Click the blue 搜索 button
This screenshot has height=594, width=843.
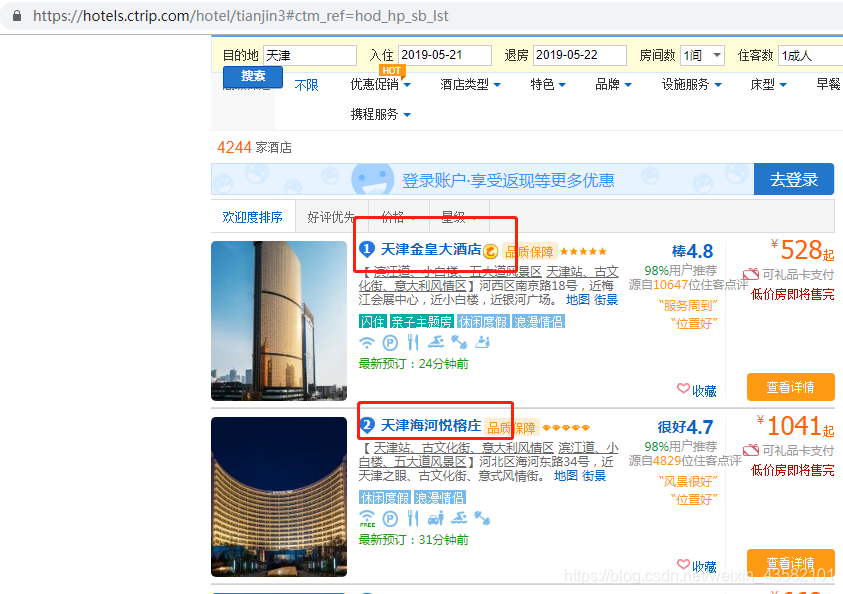tap(253, 76)
